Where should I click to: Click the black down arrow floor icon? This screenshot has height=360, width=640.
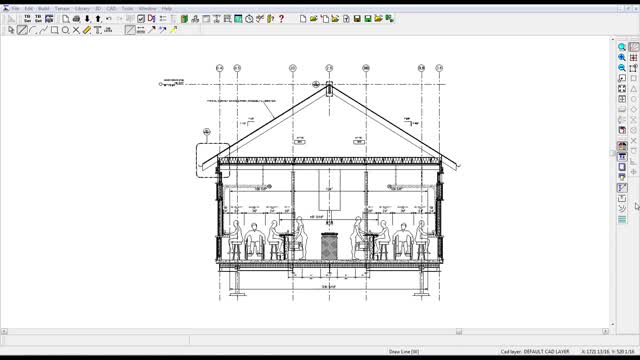(x=87, y=19)
